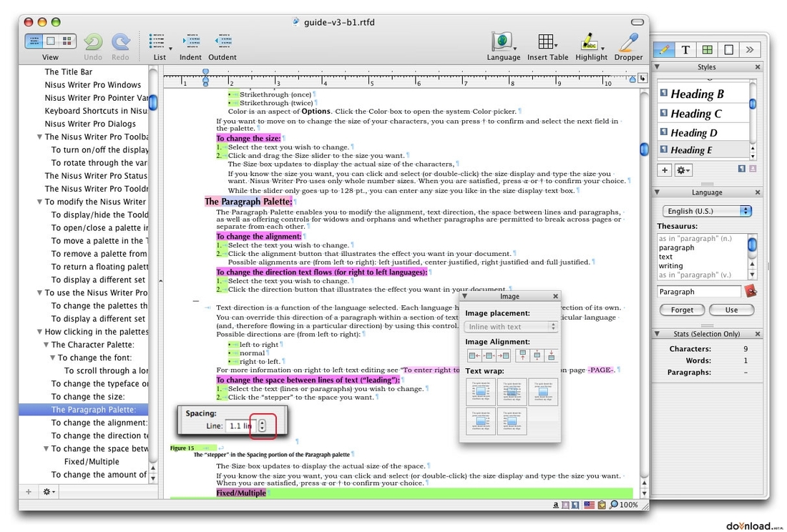Open the Image placement dropdown
Image resolution: width=787 pixels, height=532 pixels.
[510, 326]
